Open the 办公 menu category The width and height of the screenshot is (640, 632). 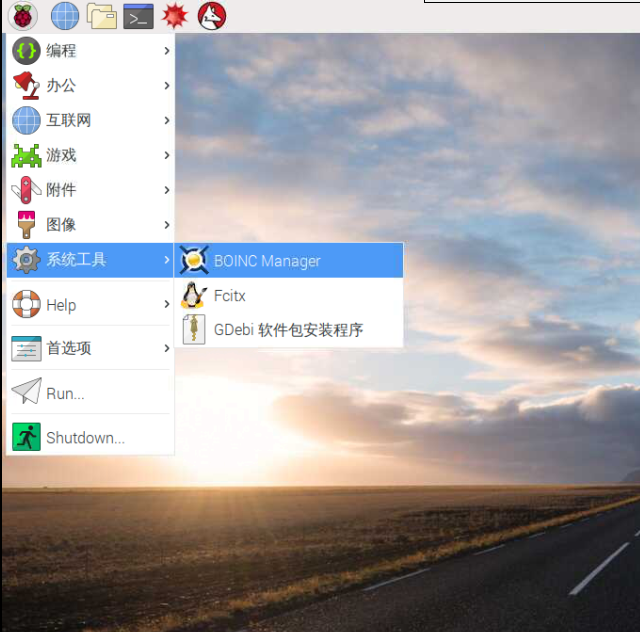click(91, 86)
